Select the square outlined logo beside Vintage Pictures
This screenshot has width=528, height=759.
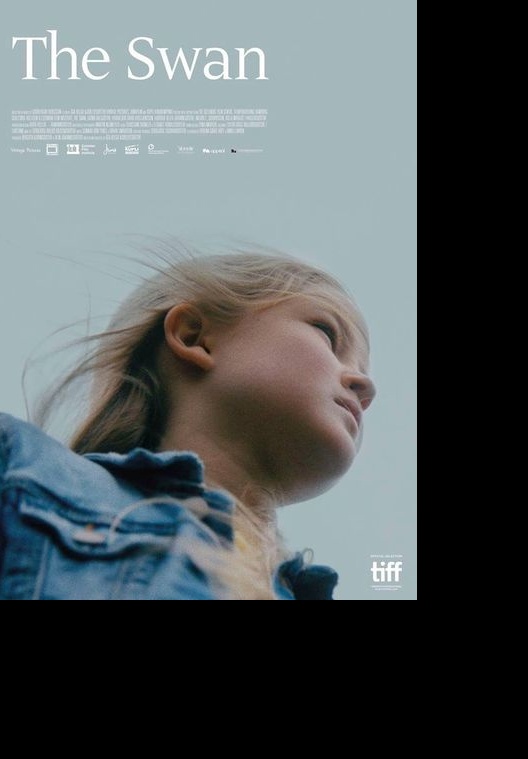[x=52, y=150]
